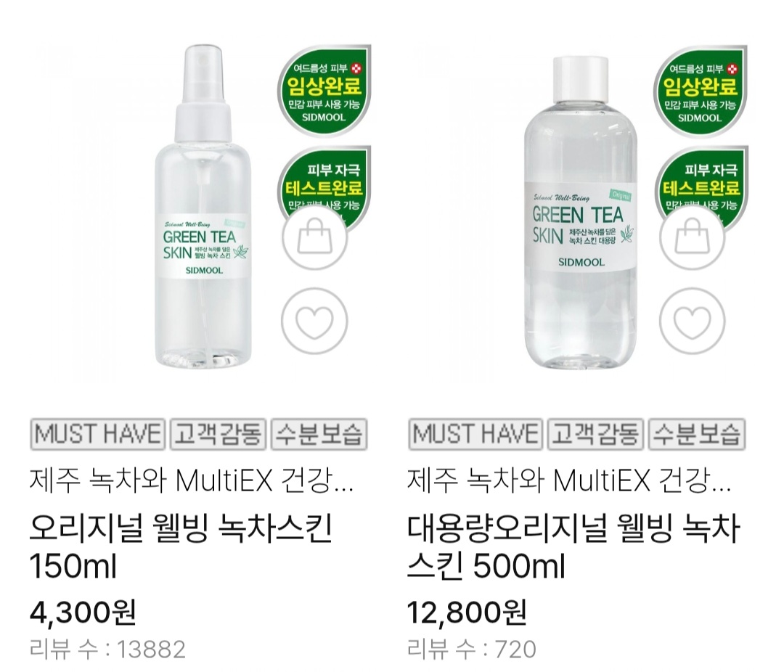Select MUST HAVE tag under 500ml product
The width and height of the screenshot is (784, 672).
475,434
